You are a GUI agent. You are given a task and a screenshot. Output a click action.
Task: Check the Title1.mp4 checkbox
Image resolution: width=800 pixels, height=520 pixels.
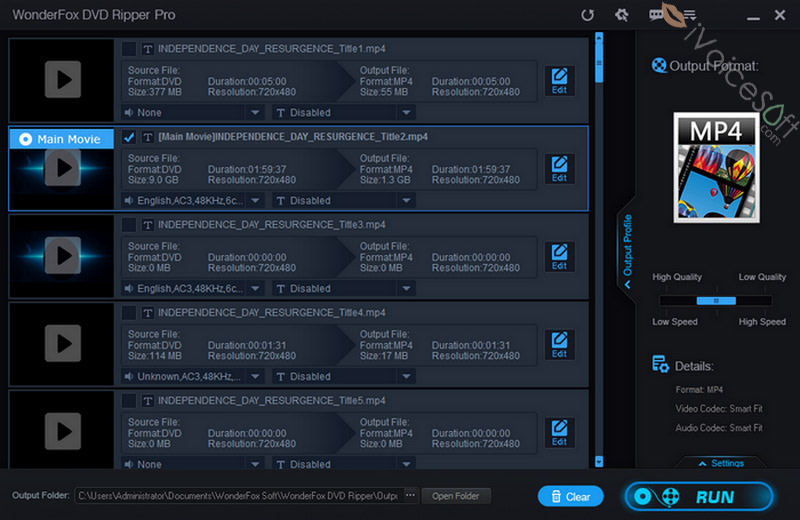[x=129, y=49]
